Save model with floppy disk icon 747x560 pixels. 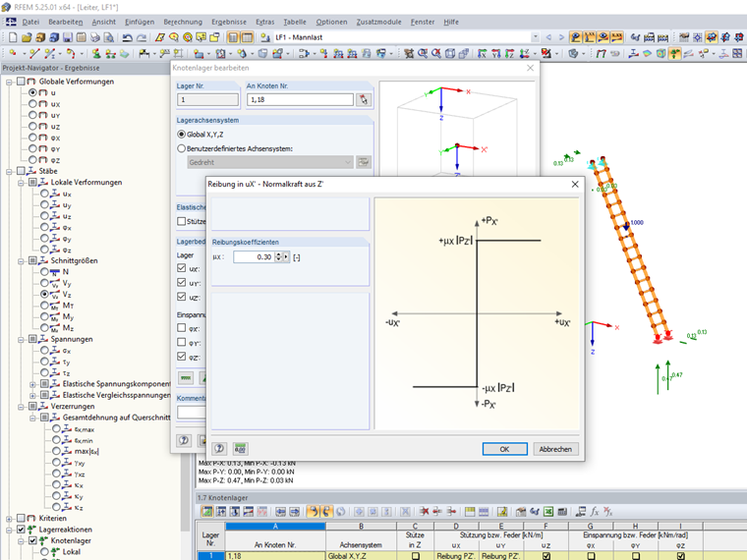[68, 37]
